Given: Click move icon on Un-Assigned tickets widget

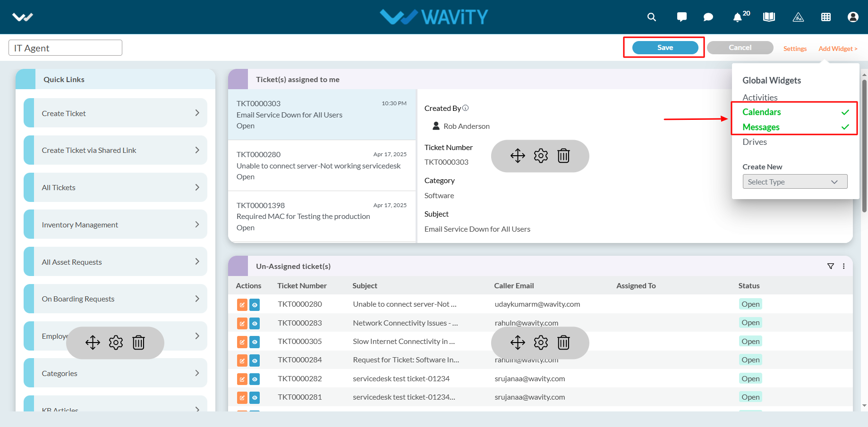Looking at the screenshot, I should (518, 343).
